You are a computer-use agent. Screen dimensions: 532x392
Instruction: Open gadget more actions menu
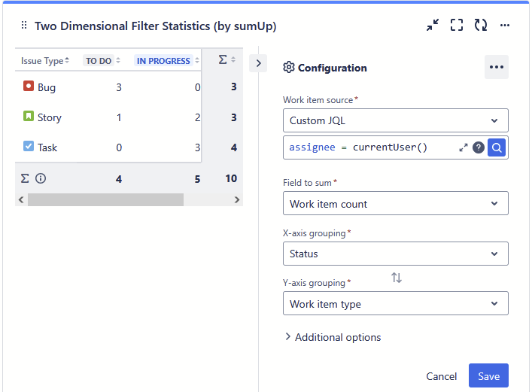coord(505,26)
